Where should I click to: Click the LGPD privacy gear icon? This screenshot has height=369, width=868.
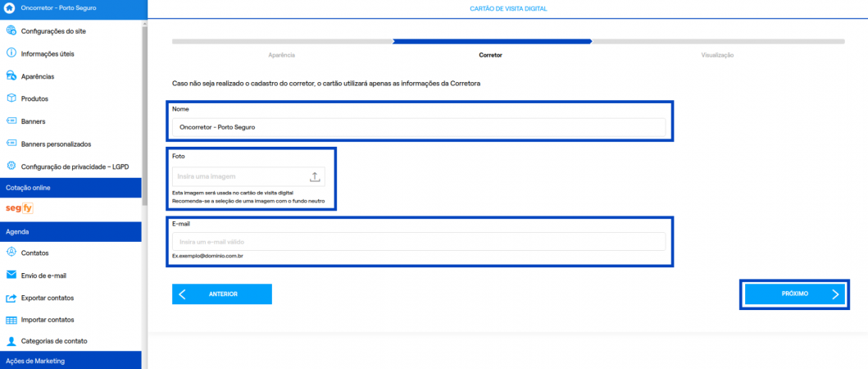tap(11, 166)
